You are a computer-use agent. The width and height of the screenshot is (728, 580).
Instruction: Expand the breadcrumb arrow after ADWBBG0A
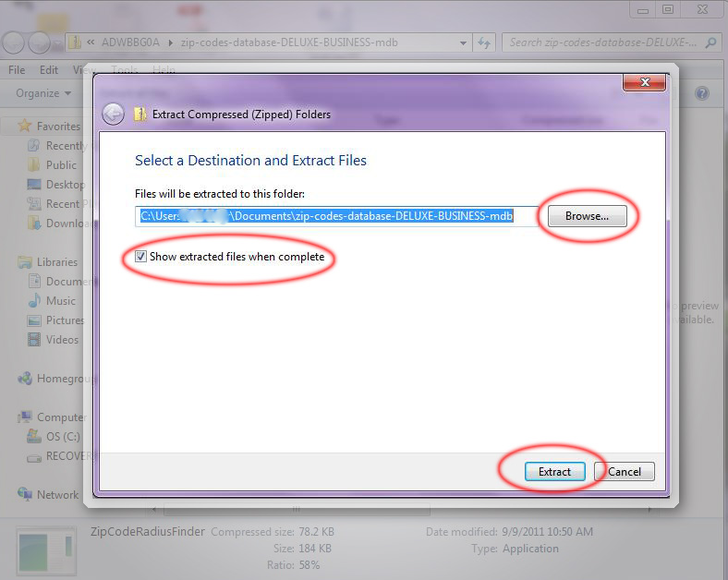[170, 42]
